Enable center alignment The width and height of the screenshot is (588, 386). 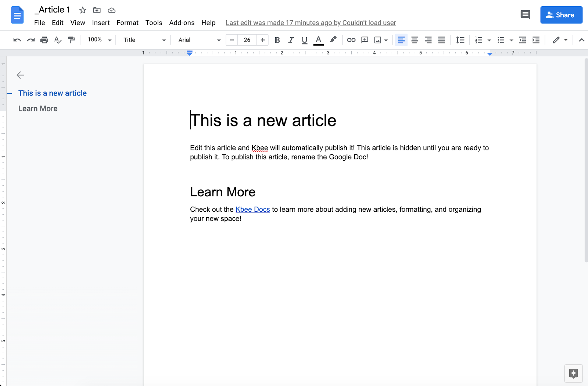coord(415,40)
